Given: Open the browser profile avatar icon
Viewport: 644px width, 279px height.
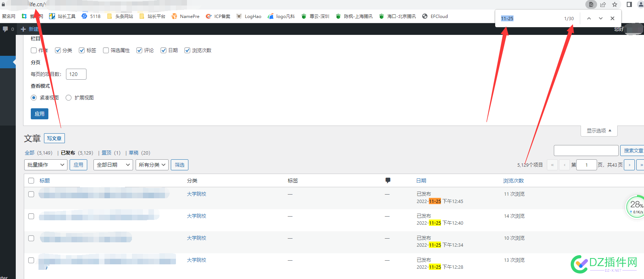Looking at the screenshot, I should (x=640, y=4).
